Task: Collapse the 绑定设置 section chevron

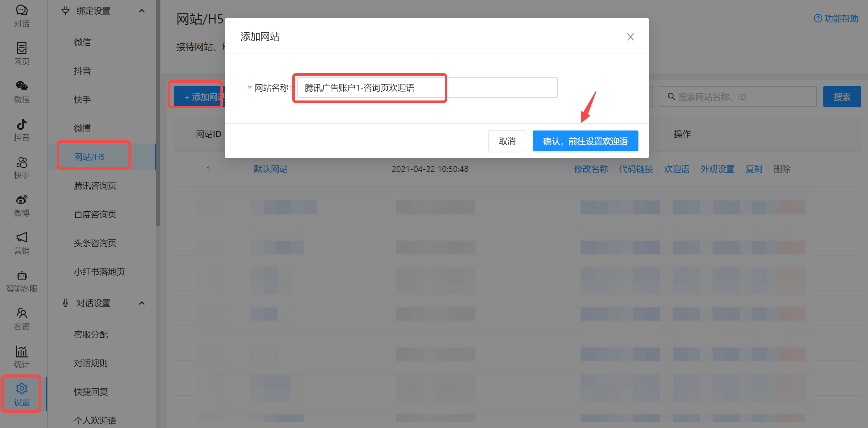Action: point(142,11)
